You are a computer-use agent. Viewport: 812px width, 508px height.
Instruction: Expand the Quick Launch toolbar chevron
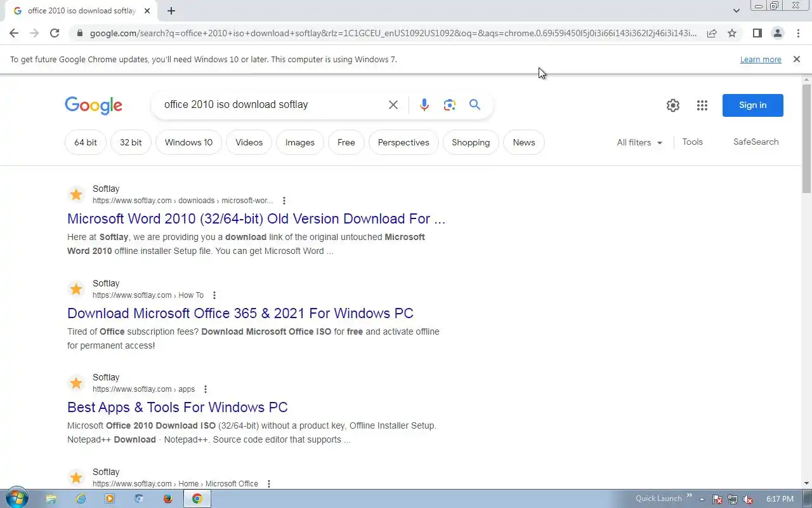(x=689, y=496)
